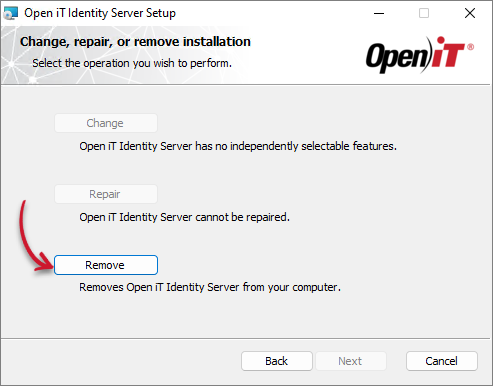
Task: Click 'Select the operation you wish to perform' text
Action: [x=132, y=63]
